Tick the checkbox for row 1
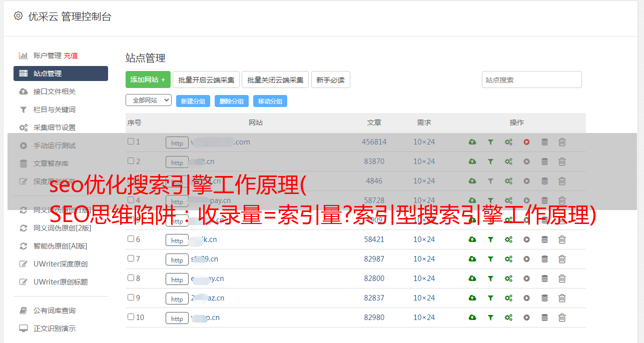 point(131,141)
